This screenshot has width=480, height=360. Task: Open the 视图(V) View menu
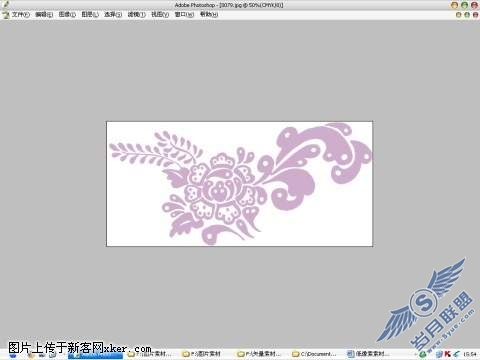(160, 14)
